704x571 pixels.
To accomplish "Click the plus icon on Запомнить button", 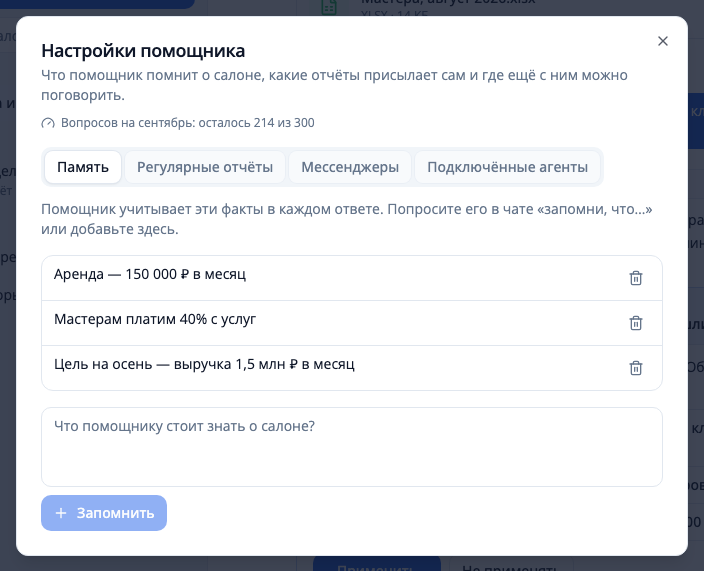I will (61, 513).
